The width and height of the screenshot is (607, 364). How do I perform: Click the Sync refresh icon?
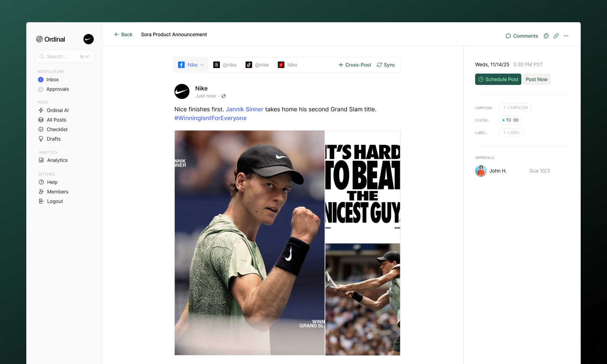(379, 65)
